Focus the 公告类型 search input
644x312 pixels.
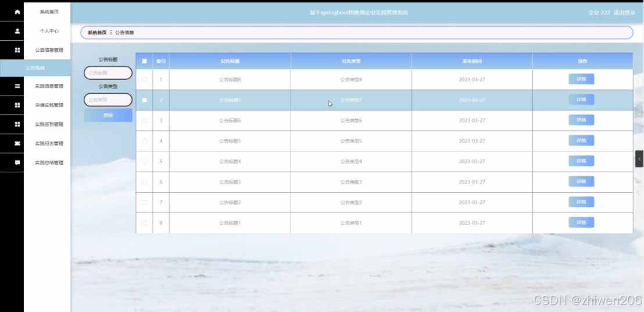click(108, 100)
